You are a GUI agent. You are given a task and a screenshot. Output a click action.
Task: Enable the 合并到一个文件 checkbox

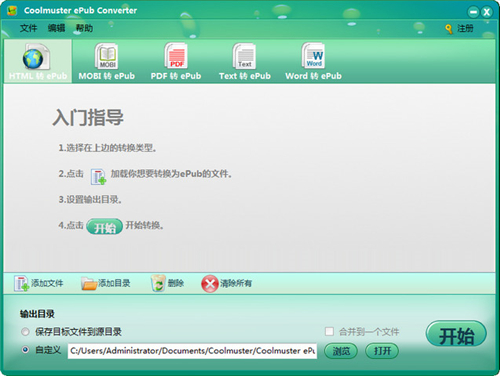(329, 331)
